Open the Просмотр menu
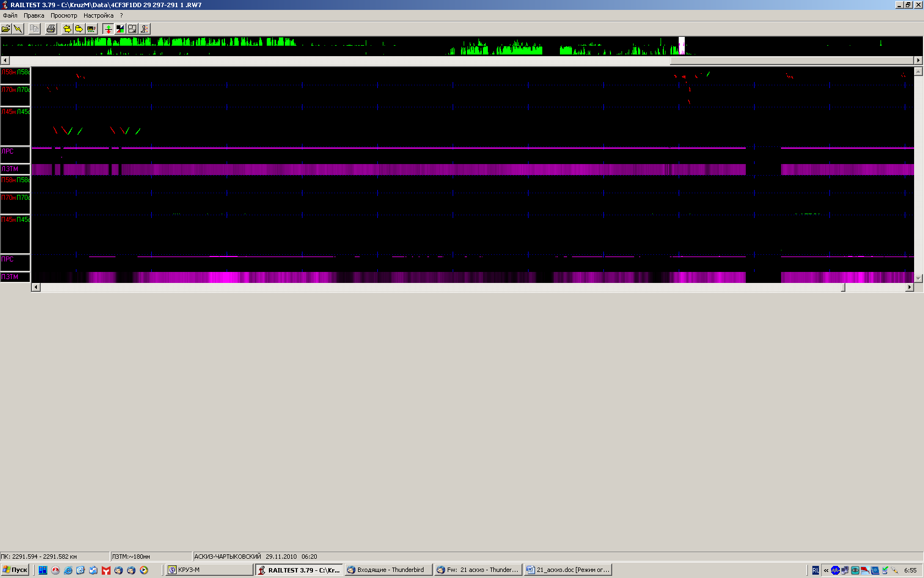Image resolution: width=924 pixels, height=578 pixels. tap(64, 15)
